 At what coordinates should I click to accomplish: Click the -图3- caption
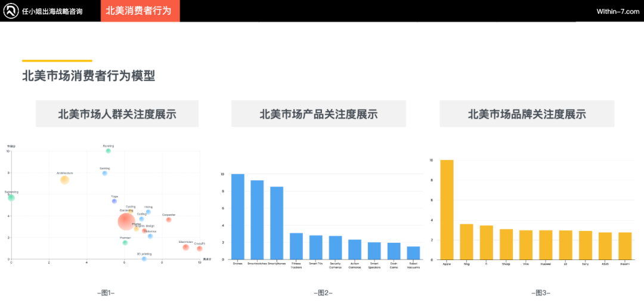tap(541, 293)
